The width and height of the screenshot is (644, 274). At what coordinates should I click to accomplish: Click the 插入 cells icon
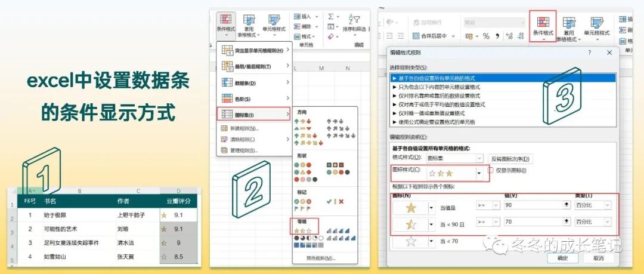pyautogui.click(x=298, y=17)
